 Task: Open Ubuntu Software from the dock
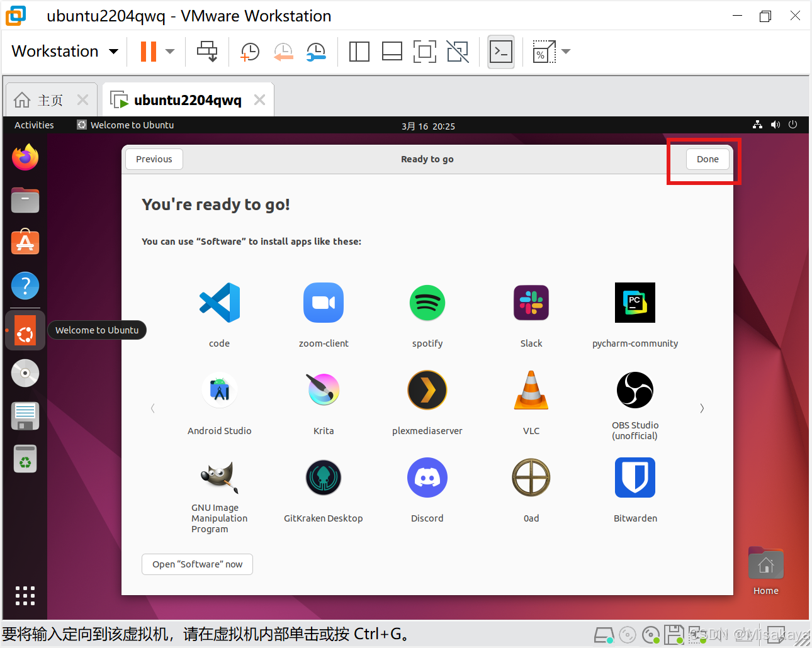tap(25, 242)
